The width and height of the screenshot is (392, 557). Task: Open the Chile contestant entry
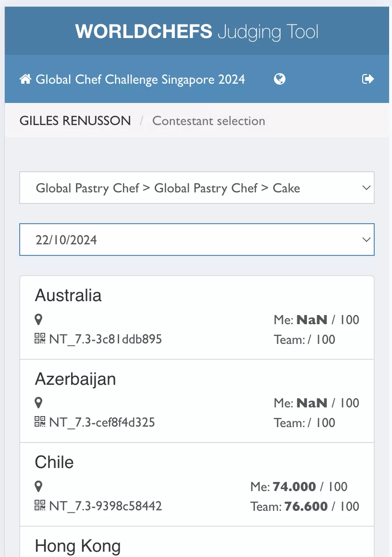[x=196, y=484]
